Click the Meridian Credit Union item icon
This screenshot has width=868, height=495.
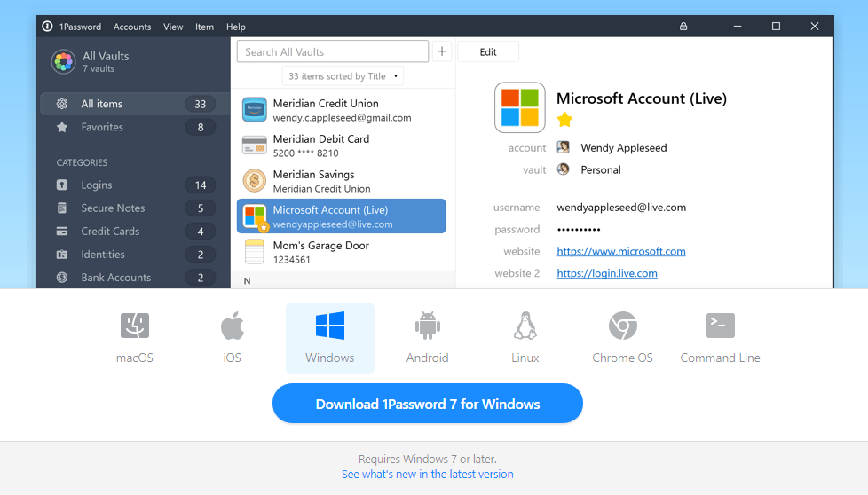pyautogui.click(x=255, y=109)
